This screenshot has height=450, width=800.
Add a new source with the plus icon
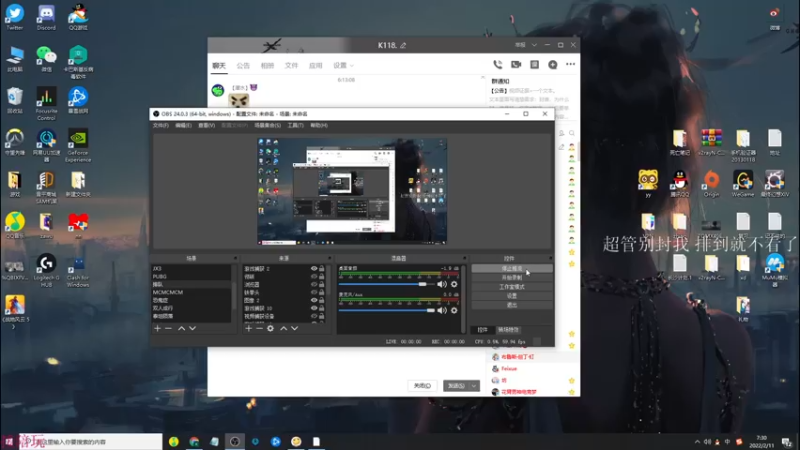click(248, 329)
